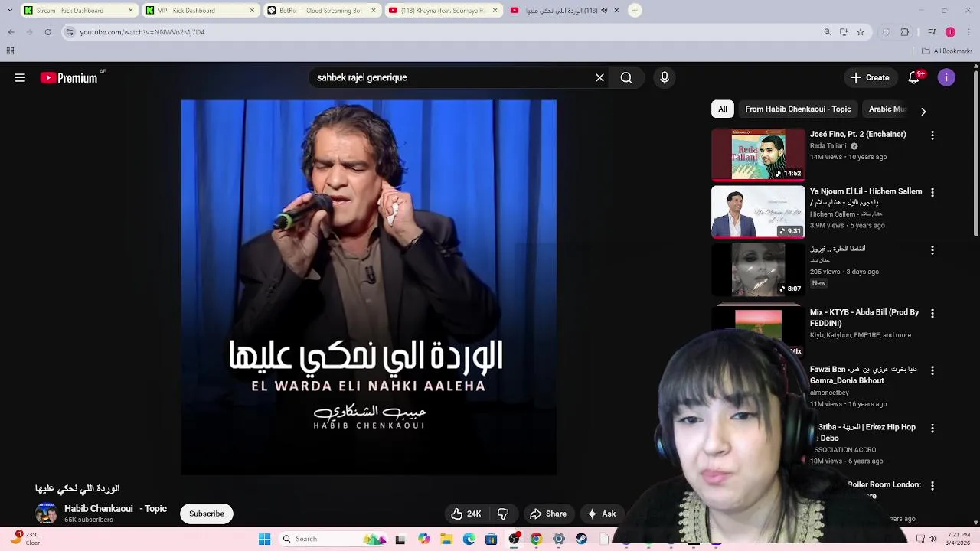This screenshot has width=980, height=551.
Task: Open options for José Fine, Pt. 2 video
Action: point(932,135)
